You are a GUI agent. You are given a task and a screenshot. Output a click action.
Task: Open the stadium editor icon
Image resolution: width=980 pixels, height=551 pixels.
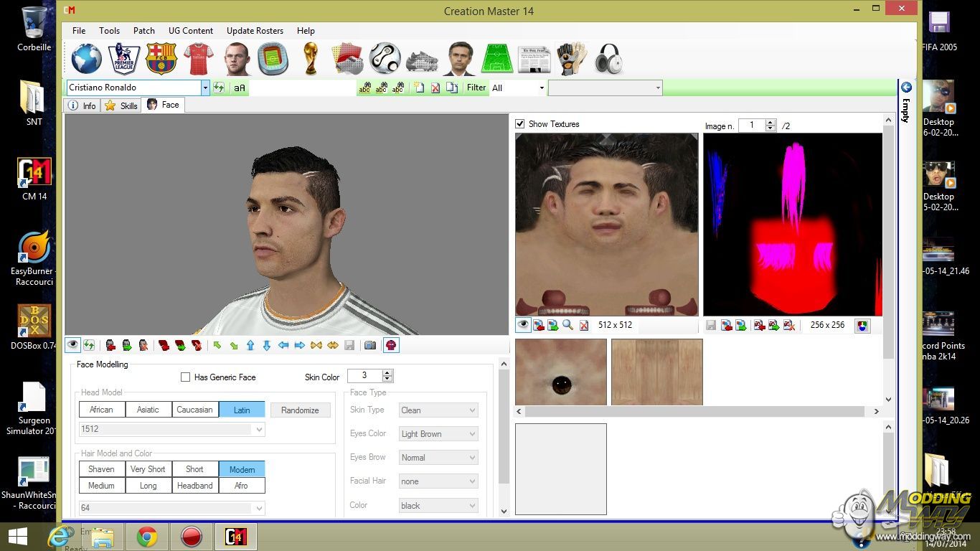click(273, 59)
